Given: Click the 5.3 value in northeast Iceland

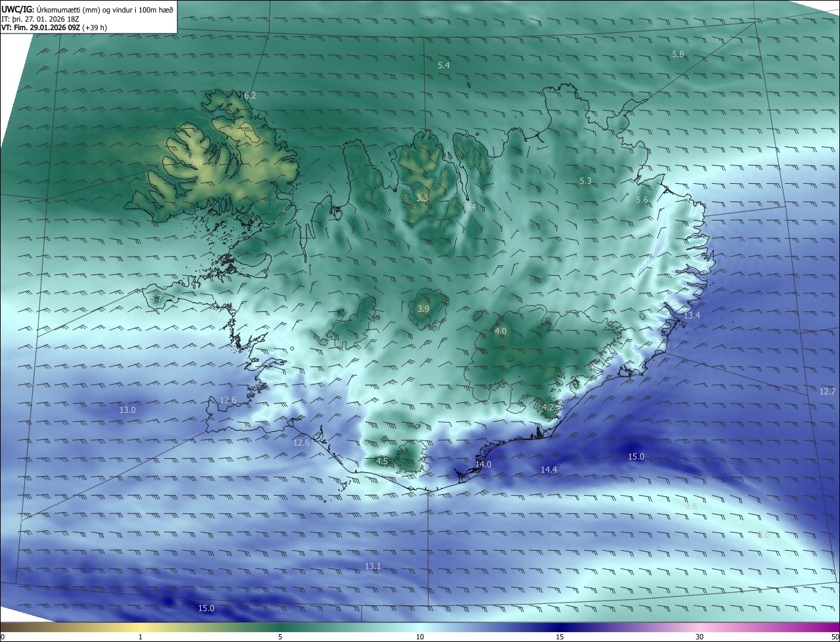Looking at the screenshot, I should 585,181.
